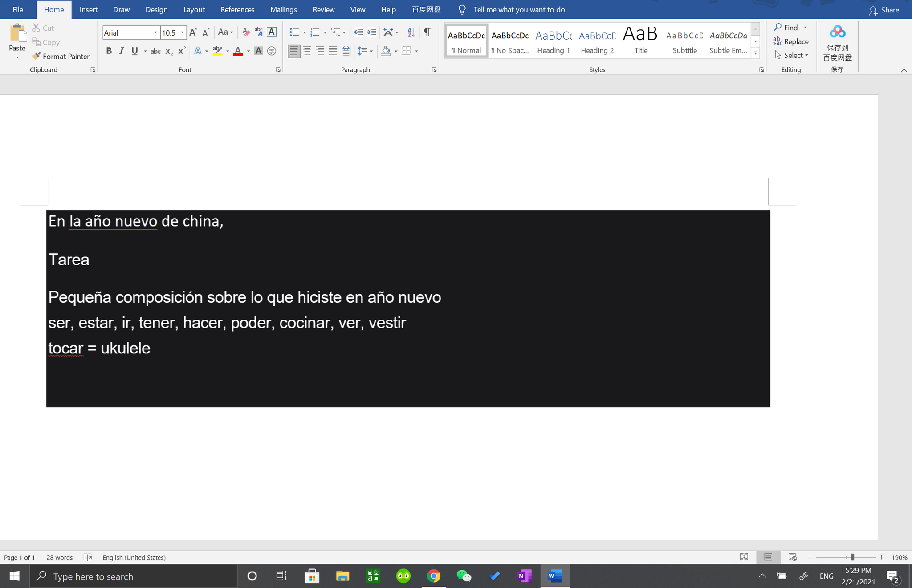This screenshot has height=588, width=912.
Task: Click the Copy button in Clipboard
Action: click(x=46, y=42)
